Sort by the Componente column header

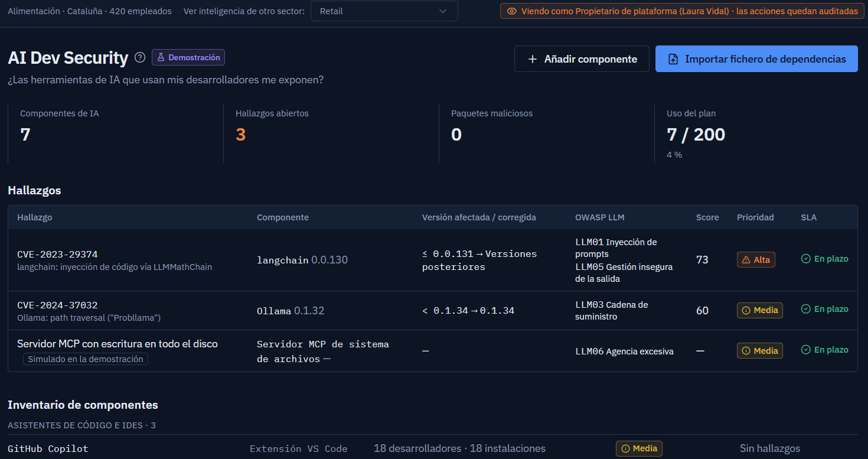(283, 217)
